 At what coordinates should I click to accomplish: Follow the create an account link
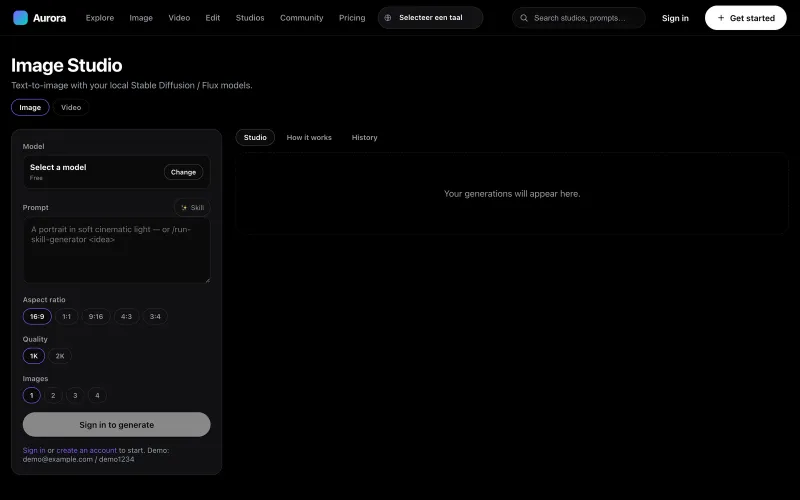tap(86, 451)
